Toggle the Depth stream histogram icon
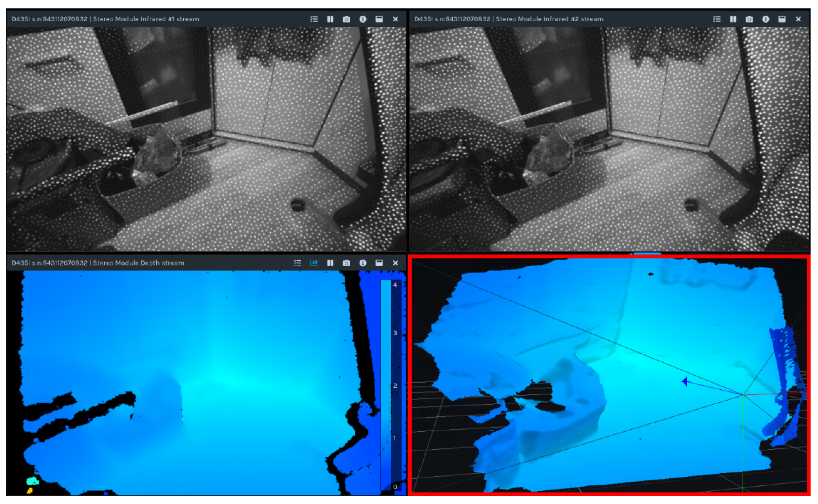This screenshot has height=504, width=818. (x=314, y=263)
